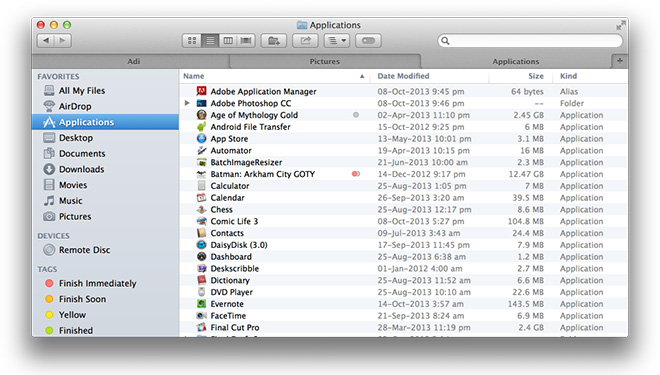
Task: Select Android File Transfer icon
Action: tap(202, 127)
